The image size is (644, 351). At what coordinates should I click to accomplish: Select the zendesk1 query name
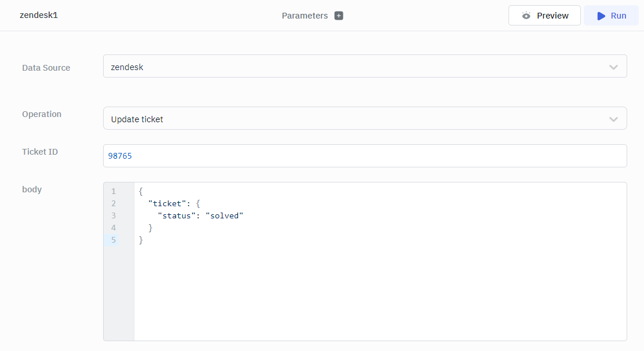pyautogui.click(x=39, y=15)
